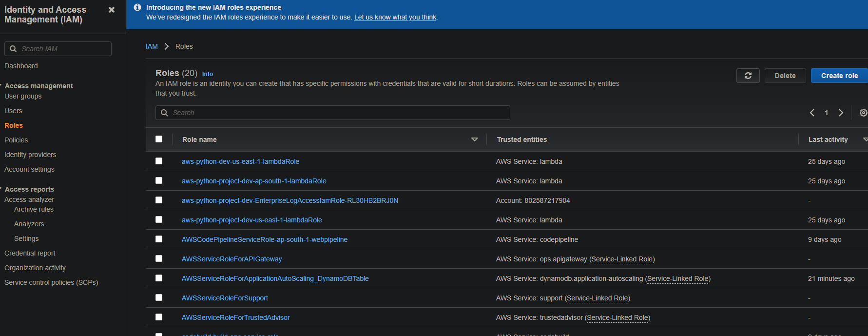This screenshot has height=336, width=868.
Task: Open Dashboard in the IAM sidebar
Action: pos(21,66)
